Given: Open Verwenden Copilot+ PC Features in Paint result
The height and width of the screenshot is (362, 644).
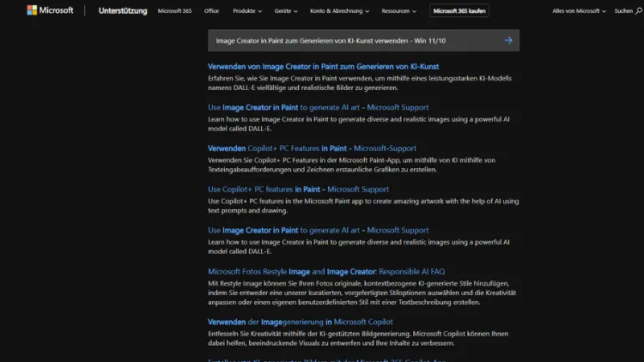Looking at the screenshot, I should [x=312, y=148].
